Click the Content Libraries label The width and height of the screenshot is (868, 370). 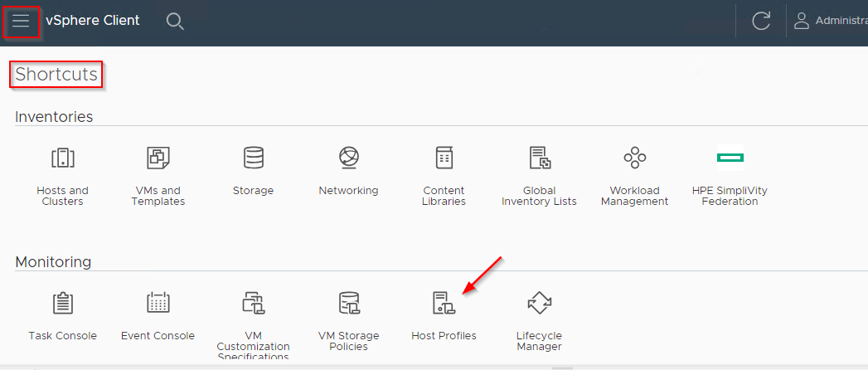point(444,196)
